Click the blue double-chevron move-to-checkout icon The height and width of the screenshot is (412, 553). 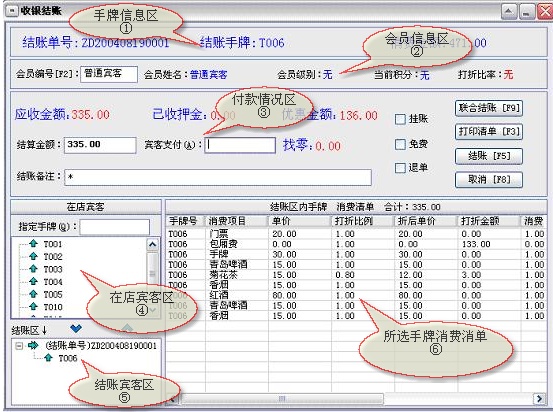pos(76,329)
